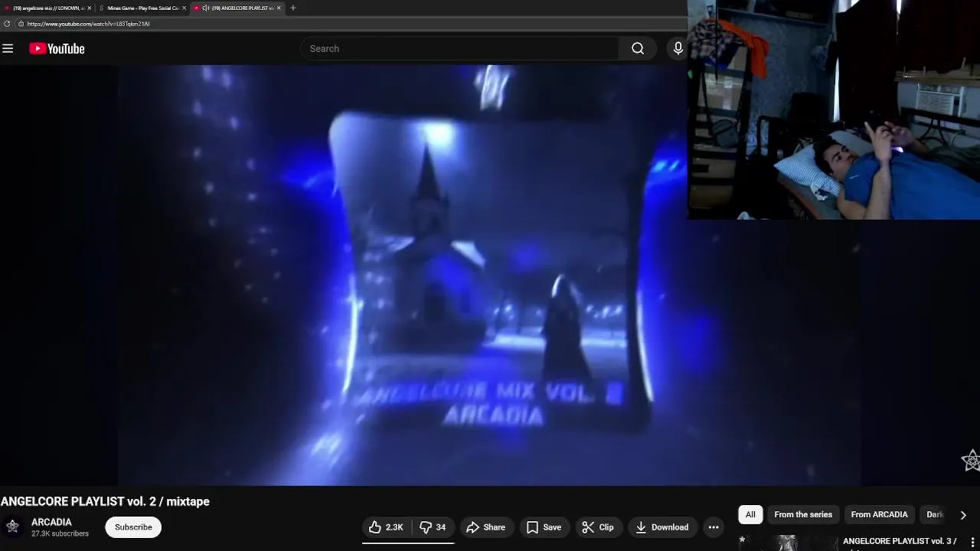
Task: Open the YouTube hamburger guide menu
Action: (8, 48)
